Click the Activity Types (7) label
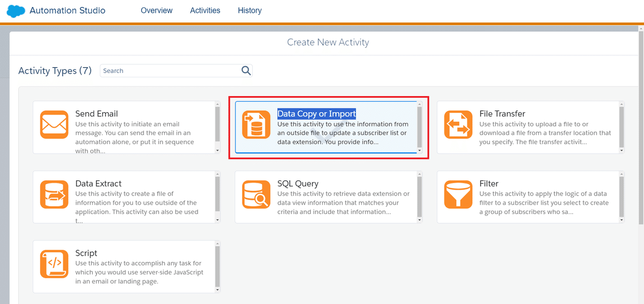This screenshot has width=644, height=304. 55,70
